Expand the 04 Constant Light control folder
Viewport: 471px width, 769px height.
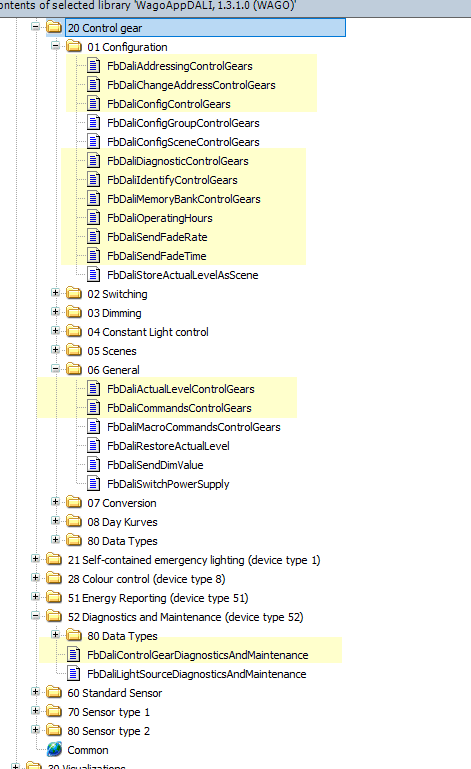tap(55, 331)
